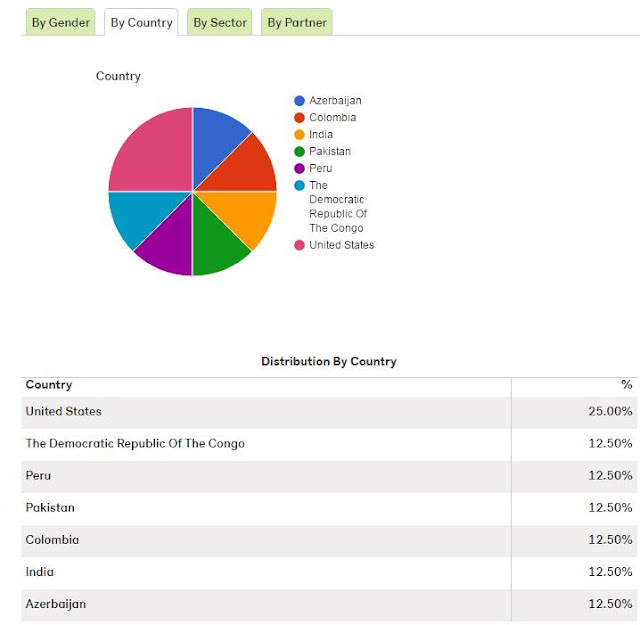
Task: Click the Azerbaijan blue legend dot
Action: (x=299, y=101)
